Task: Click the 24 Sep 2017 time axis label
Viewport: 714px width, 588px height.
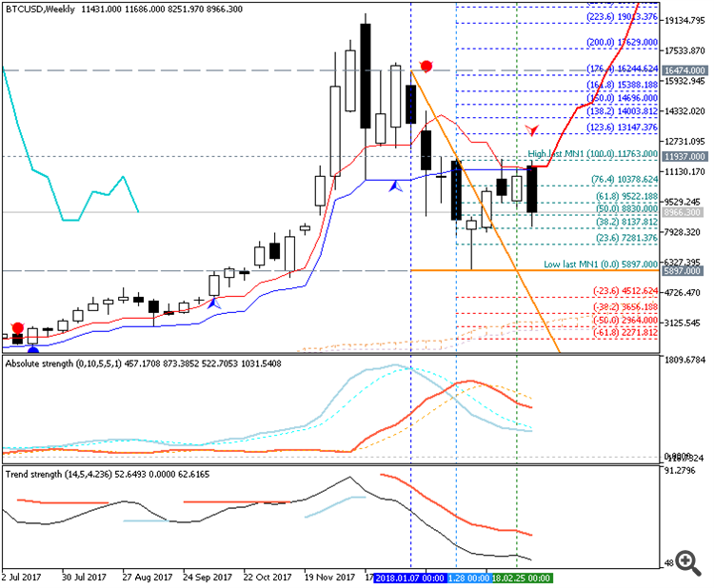Action: (x=208, y=578)
